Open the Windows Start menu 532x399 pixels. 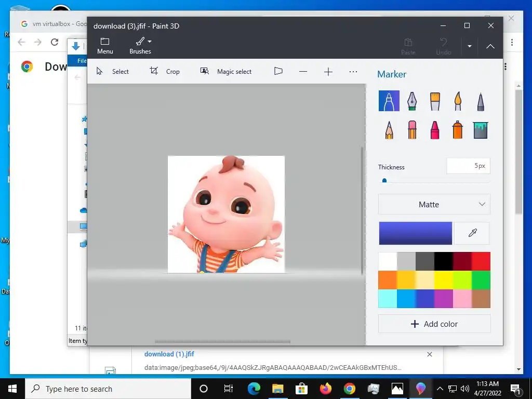[12, 389]
